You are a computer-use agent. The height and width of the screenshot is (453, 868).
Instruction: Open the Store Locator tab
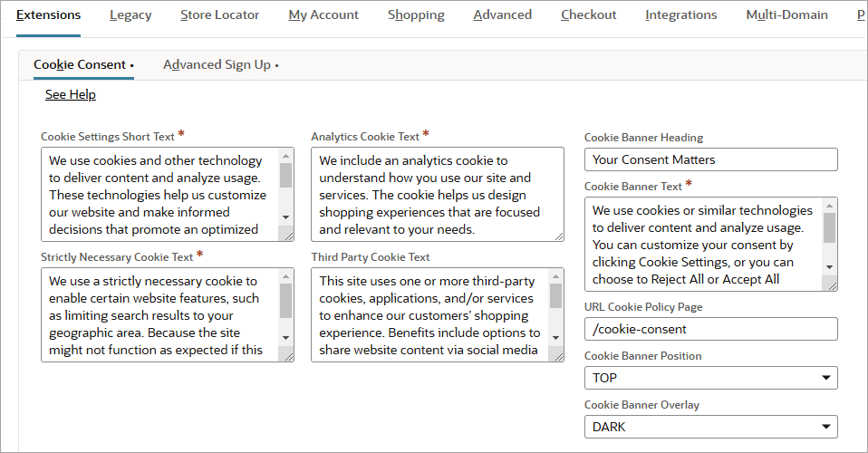220,15
